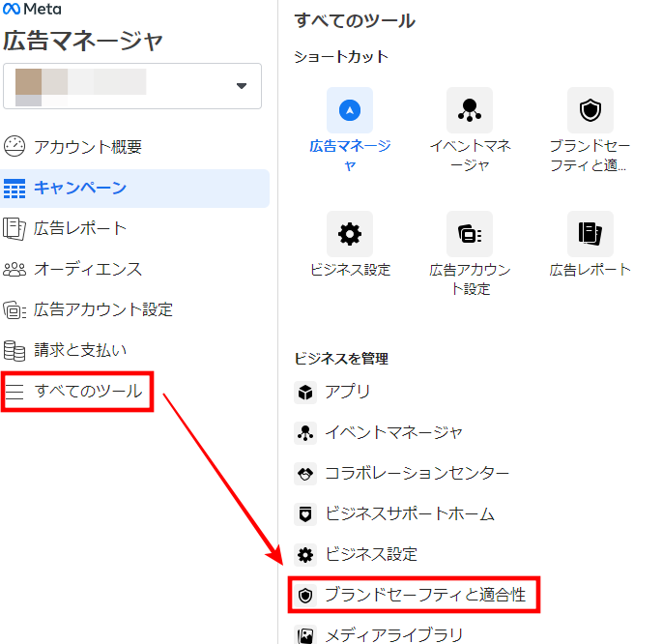The width and height of the screenshot is (662, 644).
Task: Click the ショートカット section heading
Action: (341, 57)
